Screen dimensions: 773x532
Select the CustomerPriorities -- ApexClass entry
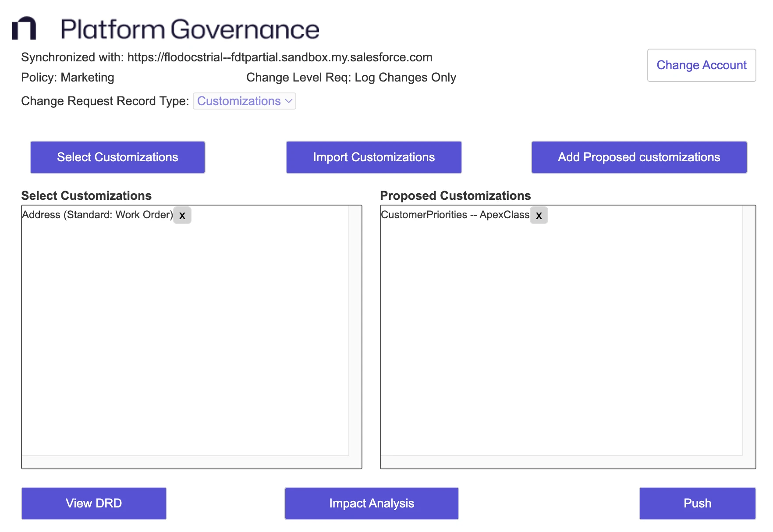click(x=455, y=215)
